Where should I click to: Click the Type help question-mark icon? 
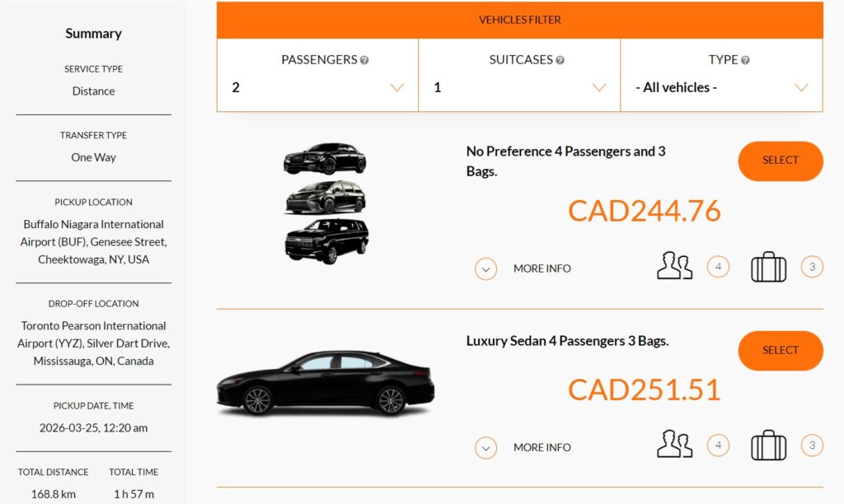(745, 60)
